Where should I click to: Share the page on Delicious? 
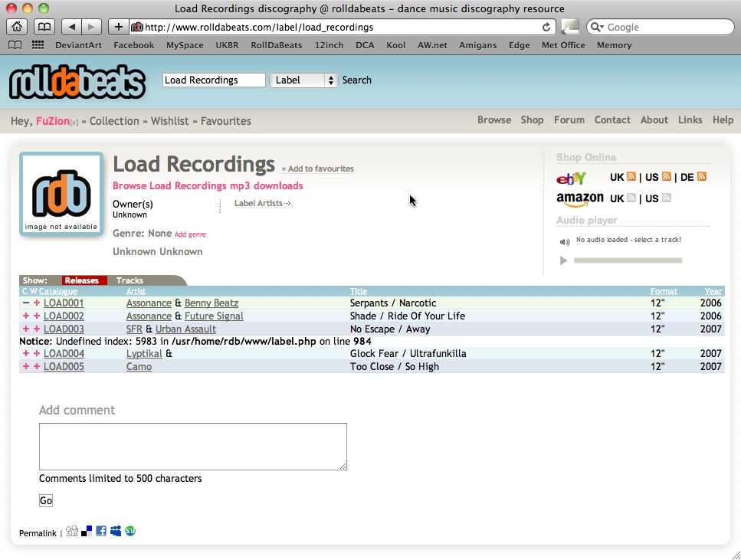[x=87, y=531]
